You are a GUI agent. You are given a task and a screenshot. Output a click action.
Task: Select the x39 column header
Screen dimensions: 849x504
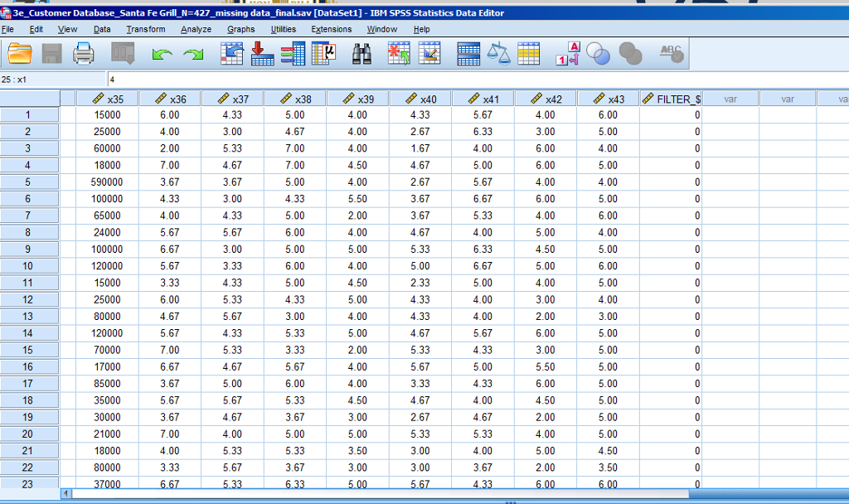point(358,99)
